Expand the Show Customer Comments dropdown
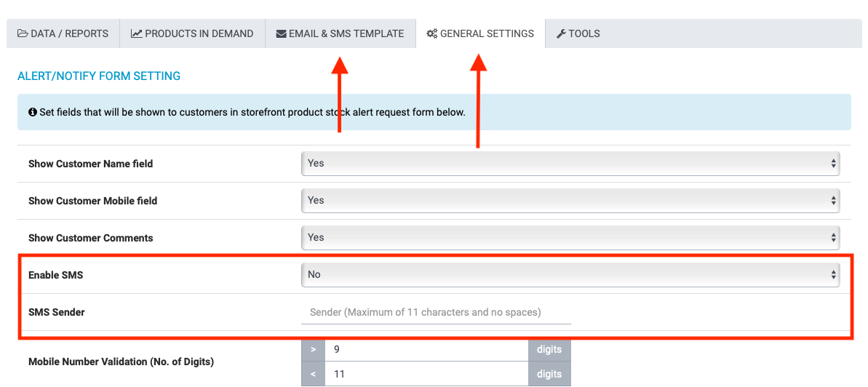 click(x=570, y=238)
